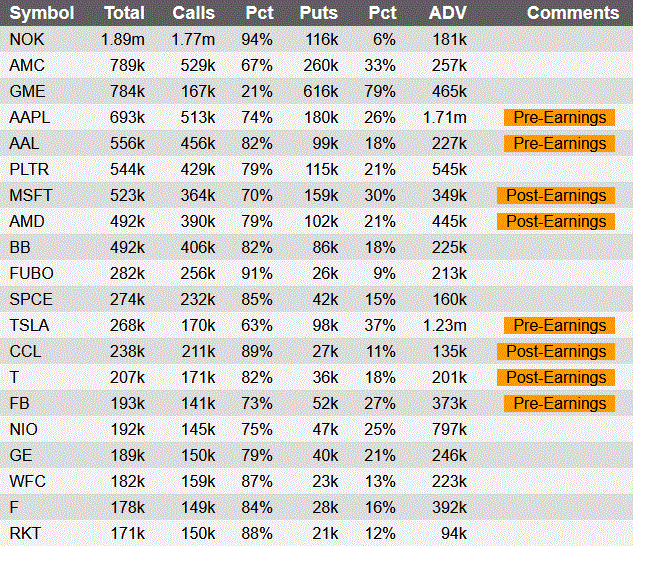The width and height of the screenshot is (659, 563).
Task: Select the Pre-Earnings tag for TSLA
Action: pyautogui.click(x=560, y=325)
